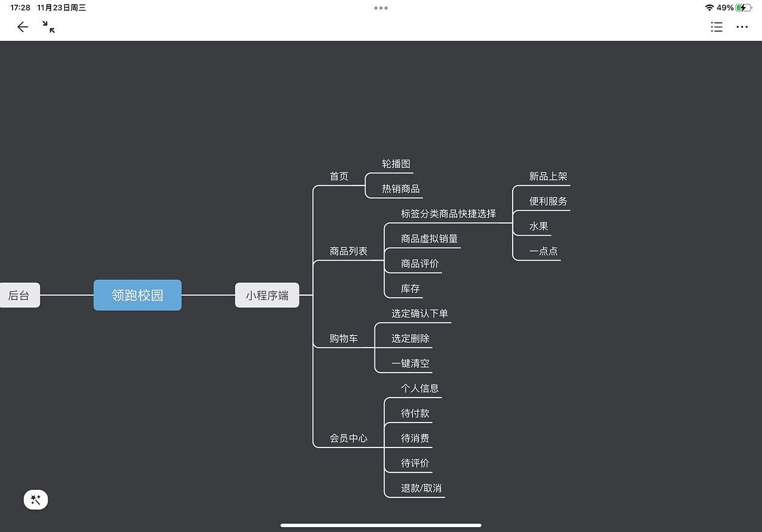
Task: Tap the AI magic wand button
Action: 36,499
